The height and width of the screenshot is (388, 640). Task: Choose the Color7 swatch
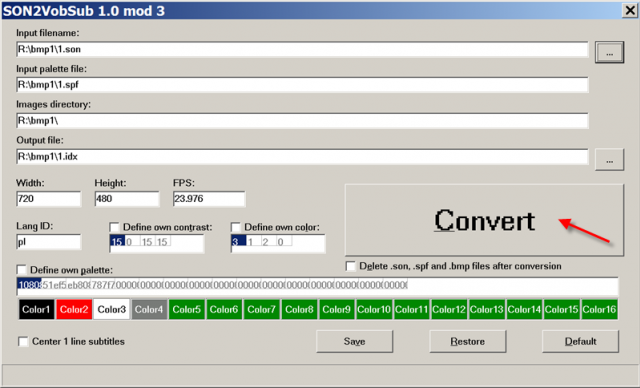pos(261,309)
